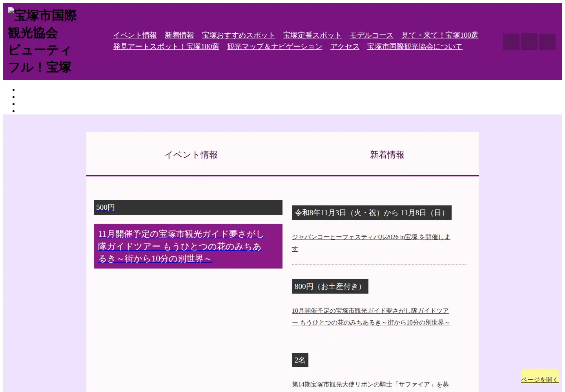Screen dimensions: 565x392
Task: Open the 第14期宝塚市観光大使 サファイア news link
Action: coord(370,385)
